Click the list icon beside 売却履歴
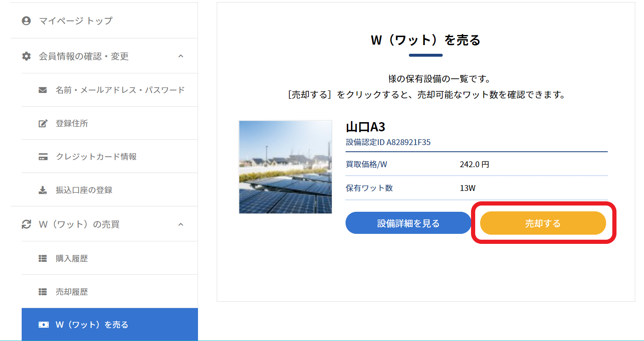 click(43, 292)
